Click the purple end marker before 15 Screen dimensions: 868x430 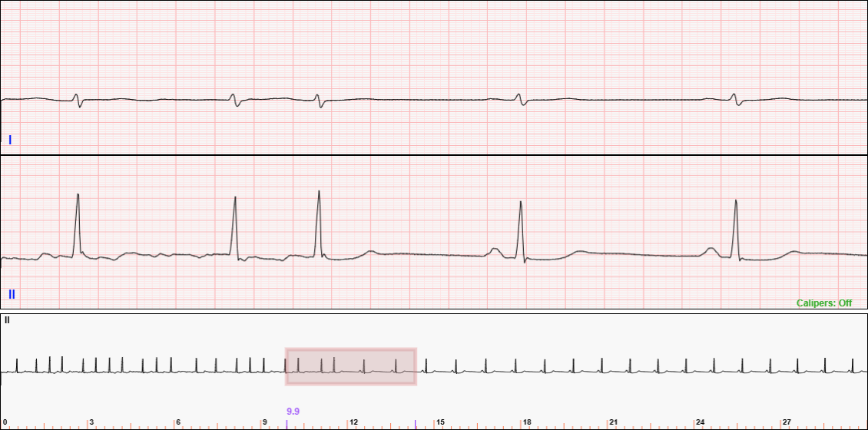point(416,423)
